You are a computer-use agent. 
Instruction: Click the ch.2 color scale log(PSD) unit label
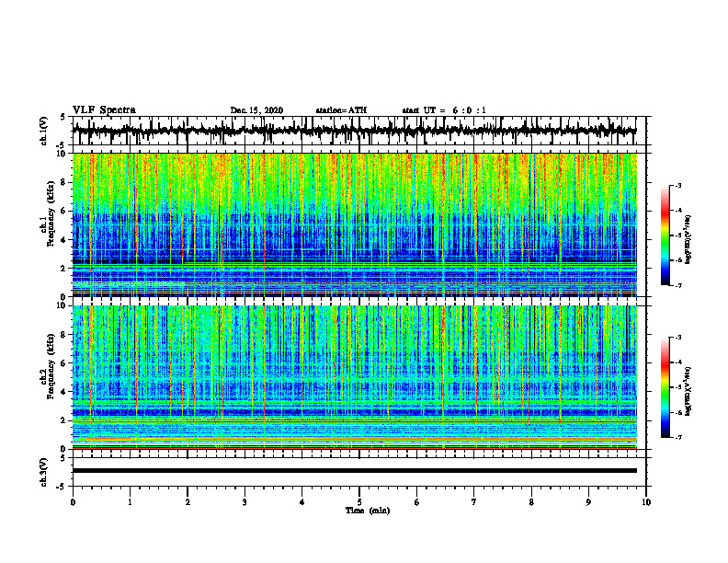tap(688, 391)
